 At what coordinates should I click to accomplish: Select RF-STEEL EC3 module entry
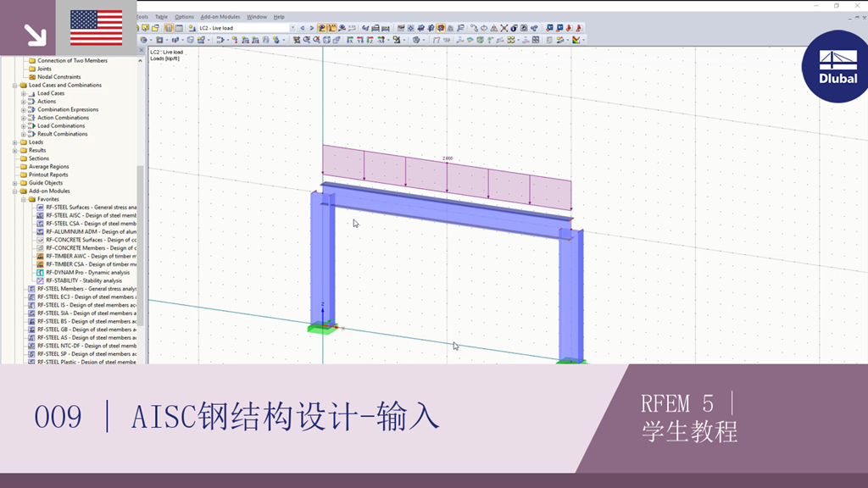[82, 297]
